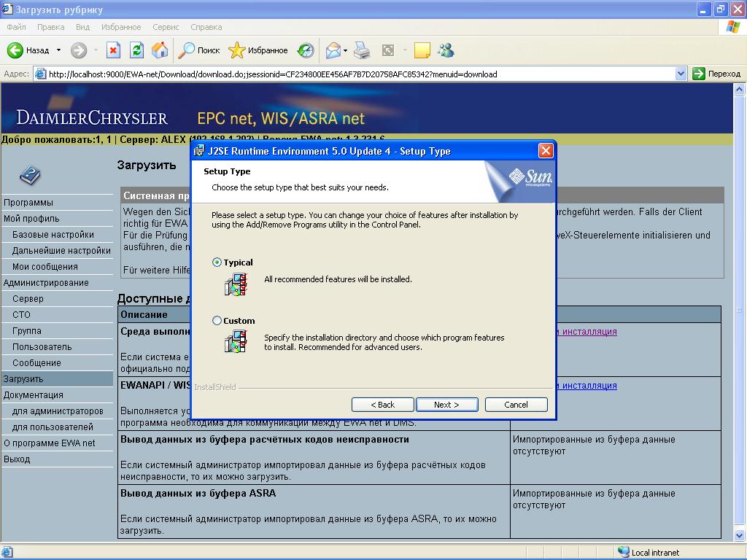Open the browser History icon

pyautogui.click(x=306, y=50)
